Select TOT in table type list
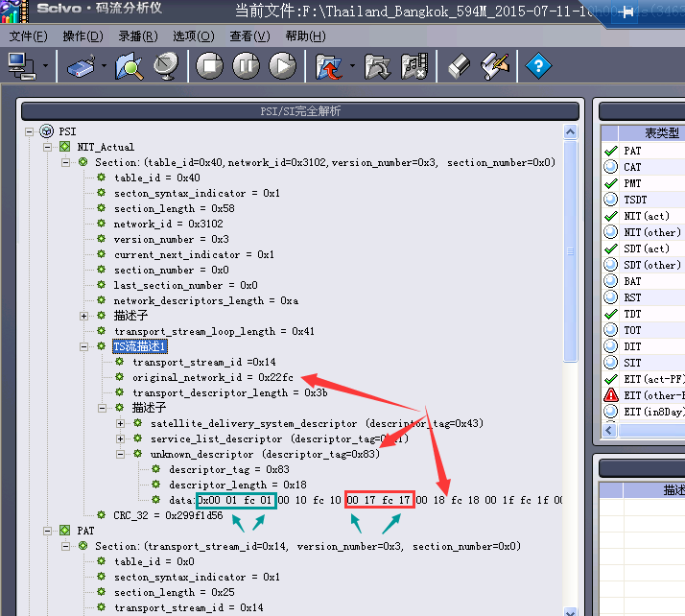 point(632,330)
